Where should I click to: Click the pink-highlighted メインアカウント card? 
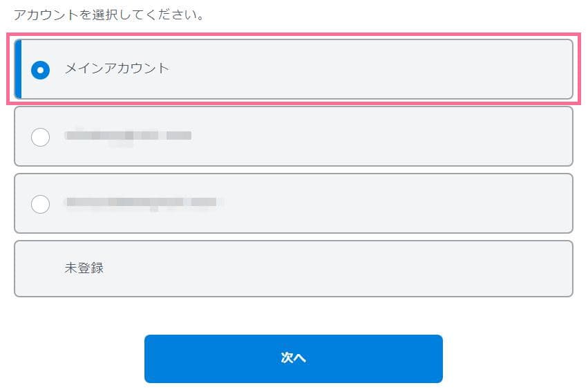pyautogui.click(x=345, y=69)
